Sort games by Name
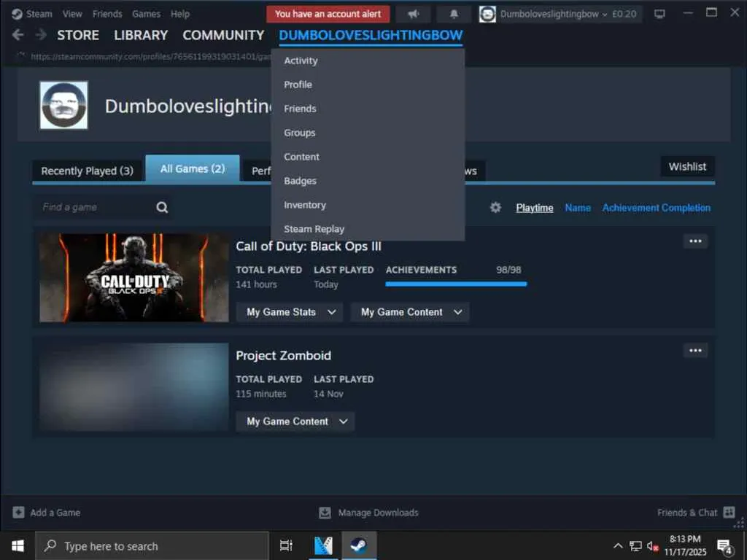The image size is (747, 560). (x=578, y=208)
